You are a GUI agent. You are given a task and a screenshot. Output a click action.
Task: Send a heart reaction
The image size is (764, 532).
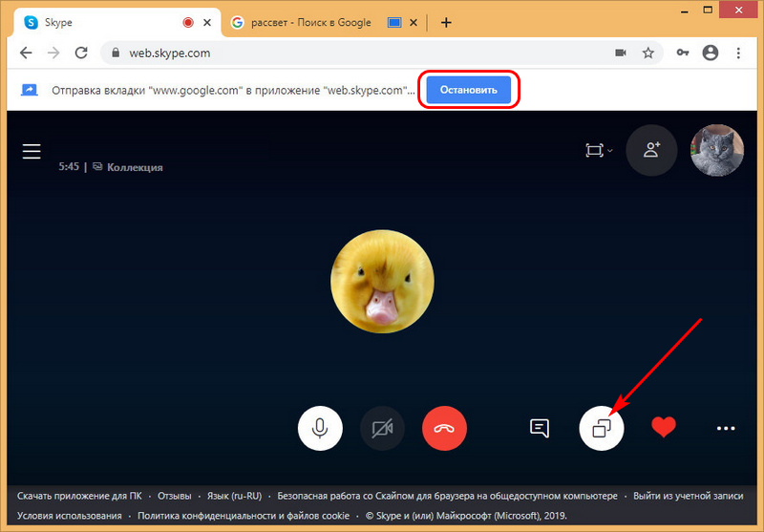664,427
